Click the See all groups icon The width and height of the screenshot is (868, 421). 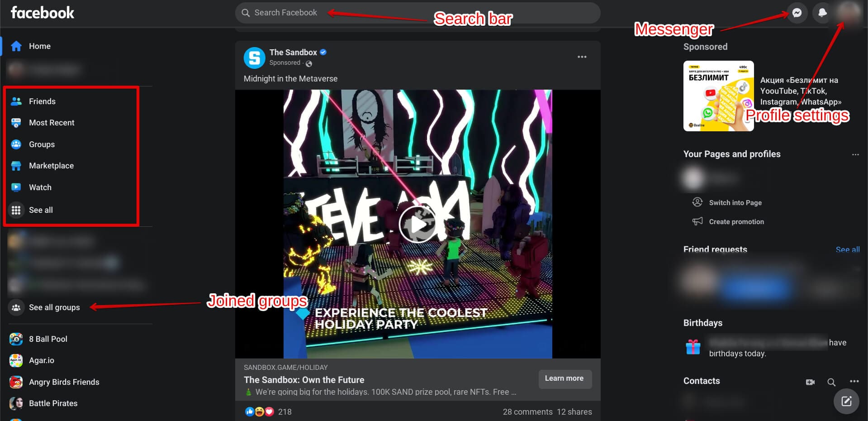click(16, 307)
